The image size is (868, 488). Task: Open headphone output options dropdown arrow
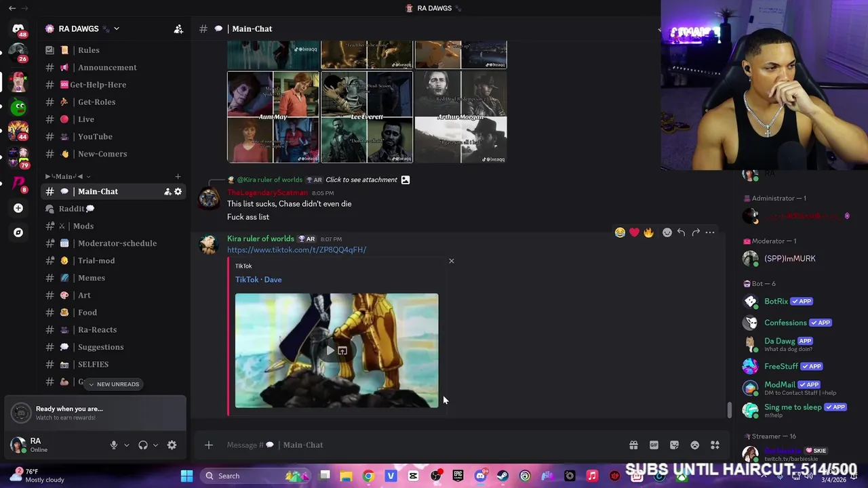click(x=155, y=445)
